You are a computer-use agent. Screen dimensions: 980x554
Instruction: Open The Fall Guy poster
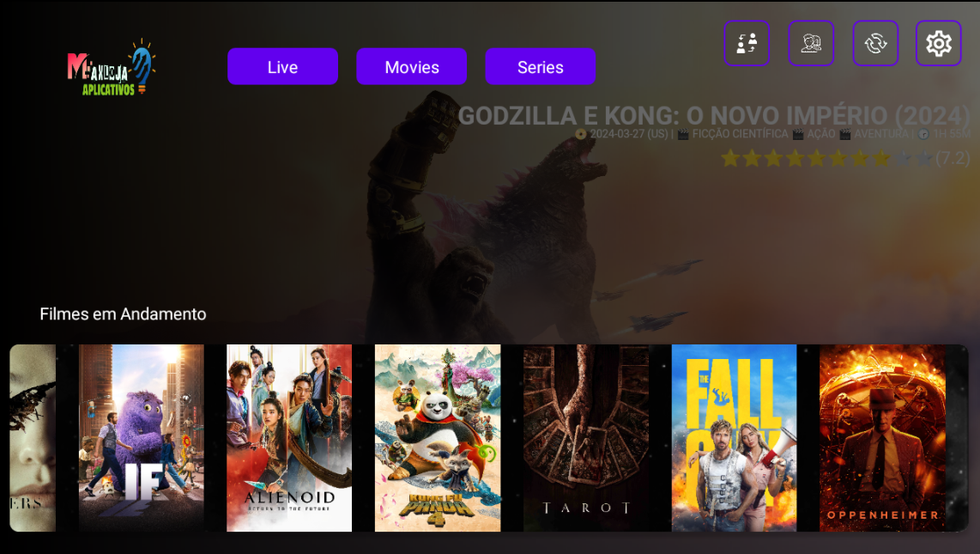pyautogui.click(x=734, y=438)
